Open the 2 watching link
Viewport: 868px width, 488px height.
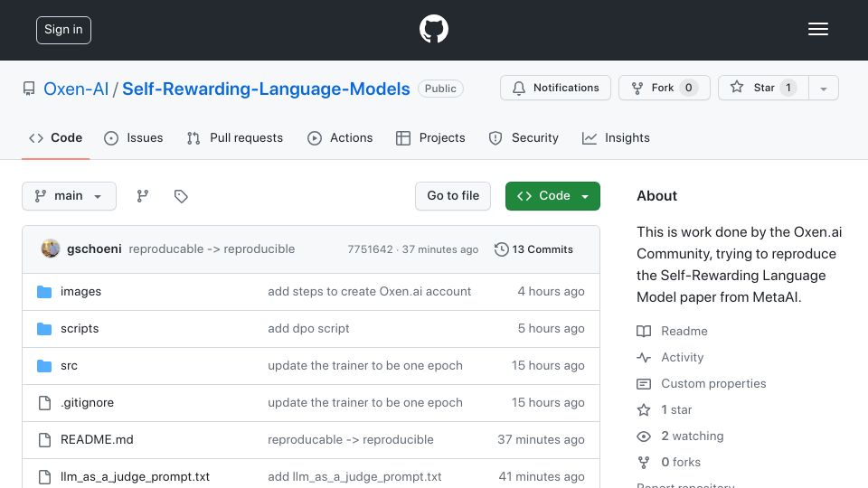pyautogui.click(x=692, y=436)
